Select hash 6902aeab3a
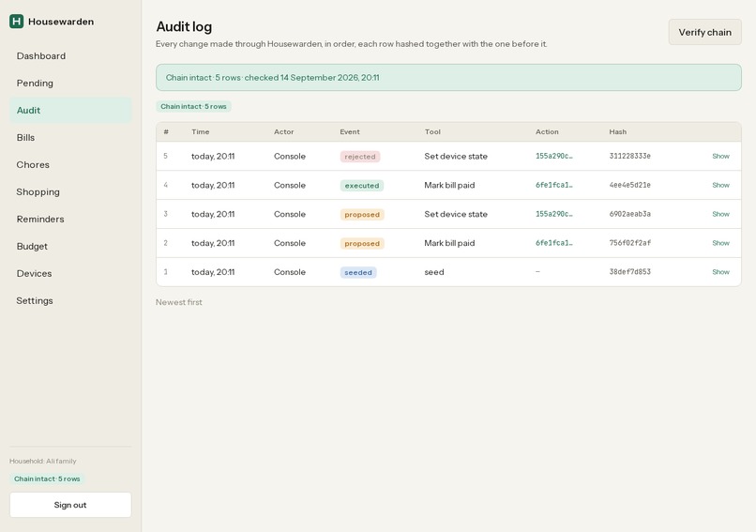The width and height of the screenshot is (756, 532). pos(629,214)
